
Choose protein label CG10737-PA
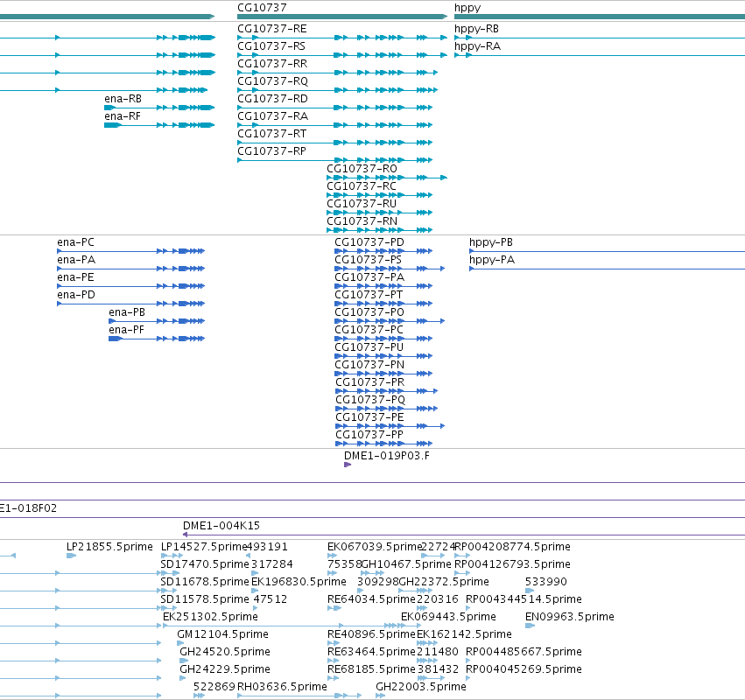[x=369, y=277]
